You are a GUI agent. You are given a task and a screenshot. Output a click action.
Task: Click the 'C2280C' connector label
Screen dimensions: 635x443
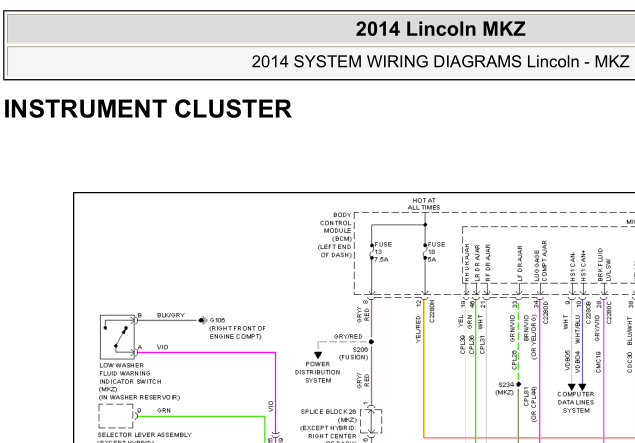point(609,312)
